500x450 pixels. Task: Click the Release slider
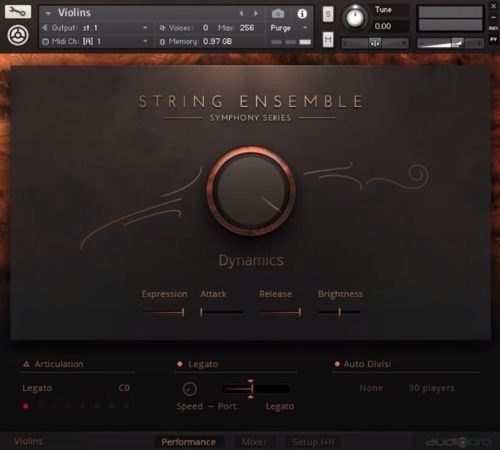pos(281,312)
